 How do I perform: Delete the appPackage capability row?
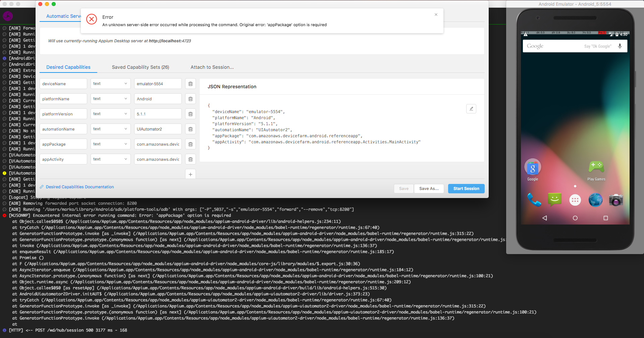tap(191, 144)
